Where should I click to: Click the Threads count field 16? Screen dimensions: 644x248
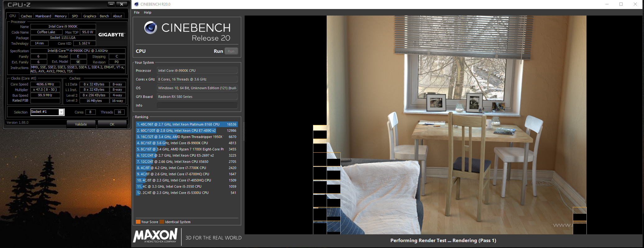pos(119,112)
